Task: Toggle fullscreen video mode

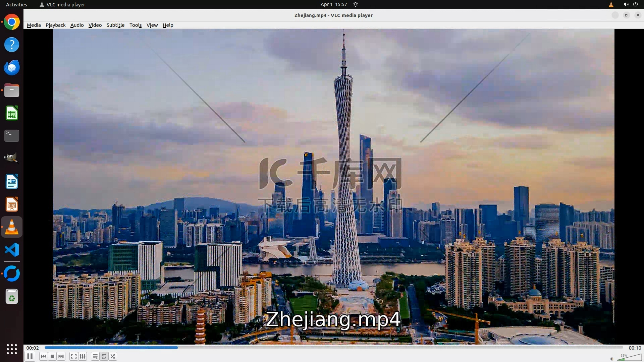Action: [x=74, y=356]
